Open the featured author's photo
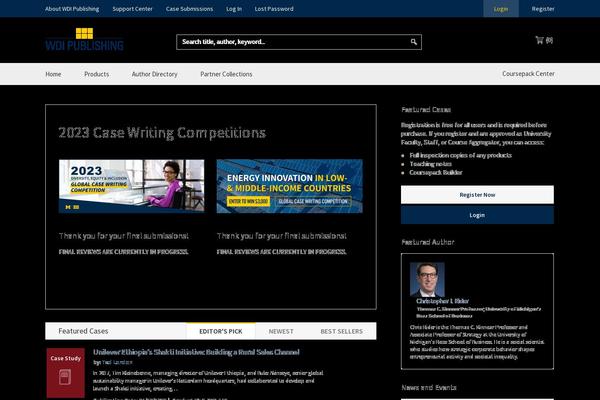This screenshot has height=400, width=600. (427, 279)
